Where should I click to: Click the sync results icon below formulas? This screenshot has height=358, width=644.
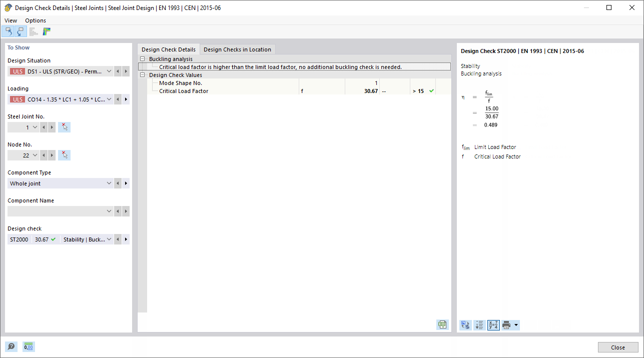(465, 324)
